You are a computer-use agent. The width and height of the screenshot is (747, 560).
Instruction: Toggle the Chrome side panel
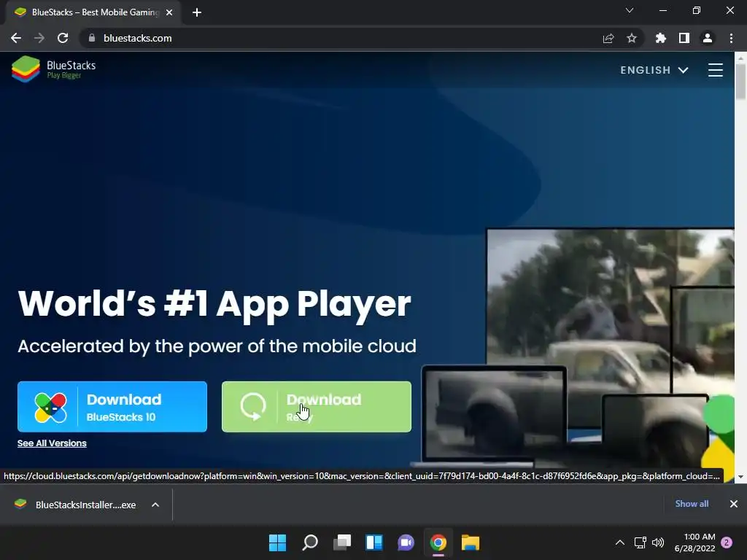coord(684,38)
